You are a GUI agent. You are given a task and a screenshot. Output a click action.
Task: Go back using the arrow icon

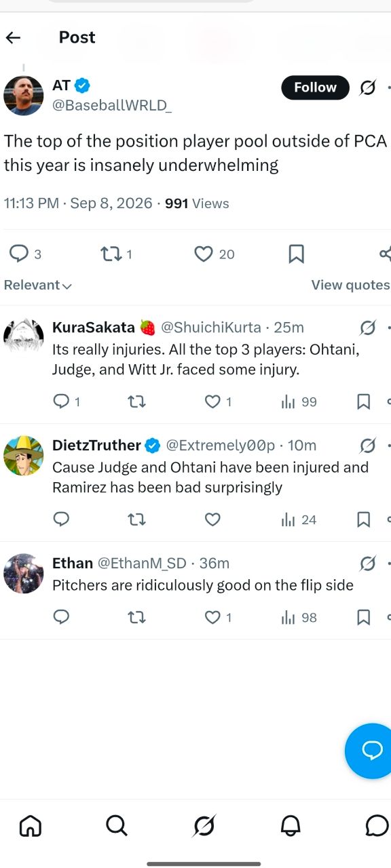point(14,37)
